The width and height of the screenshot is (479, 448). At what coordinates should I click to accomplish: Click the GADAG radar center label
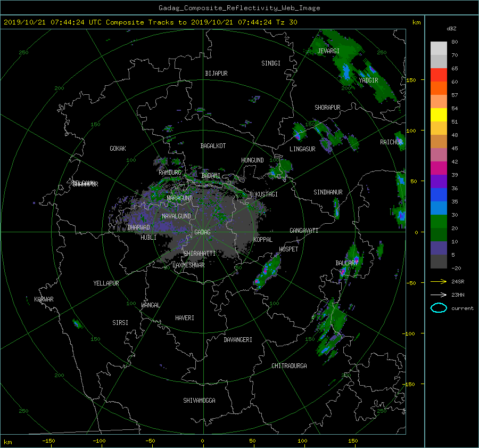(202, 232)
